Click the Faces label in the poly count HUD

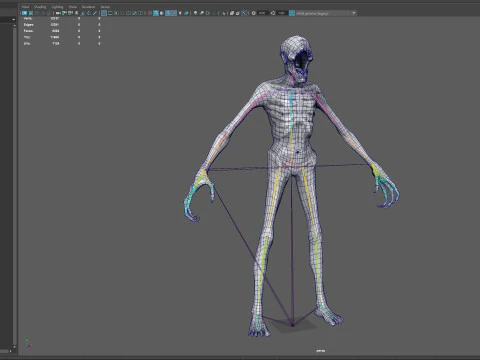click(28, 31)
